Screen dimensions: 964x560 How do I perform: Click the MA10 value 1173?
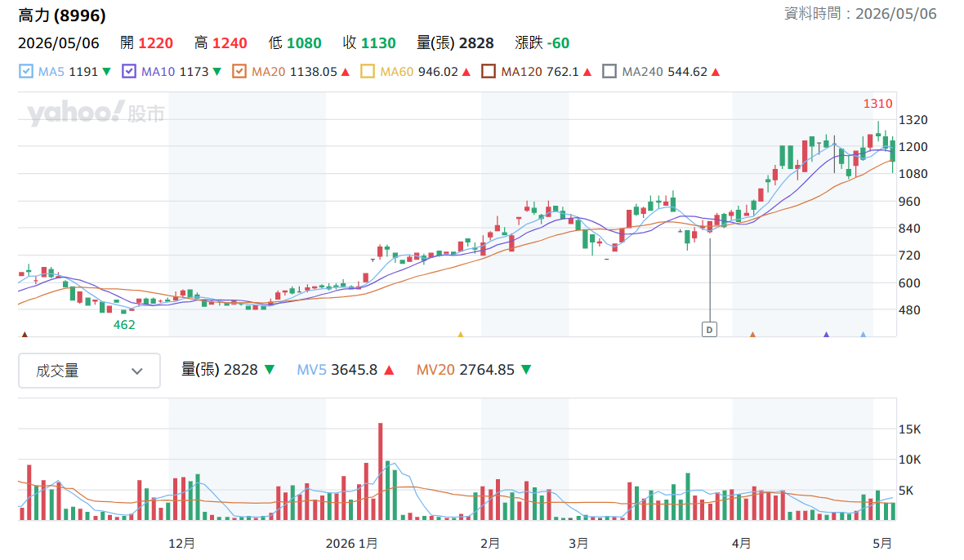point(194,72)
